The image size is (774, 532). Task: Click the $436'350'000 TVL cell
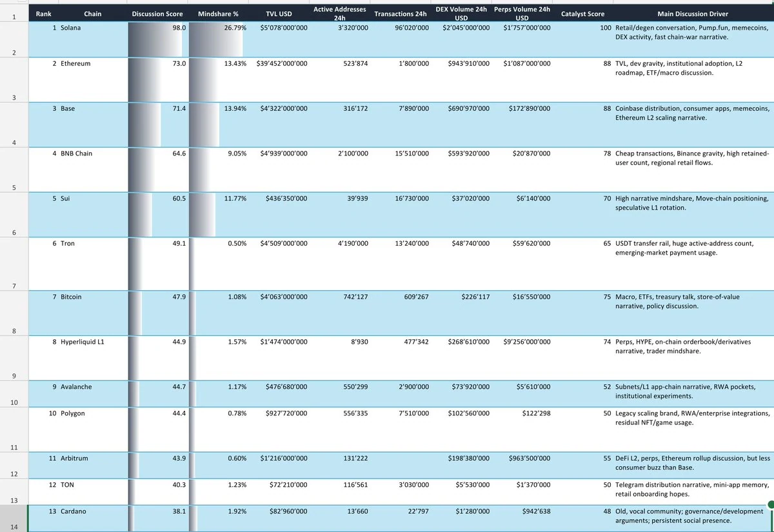click(x=279, y=215)
